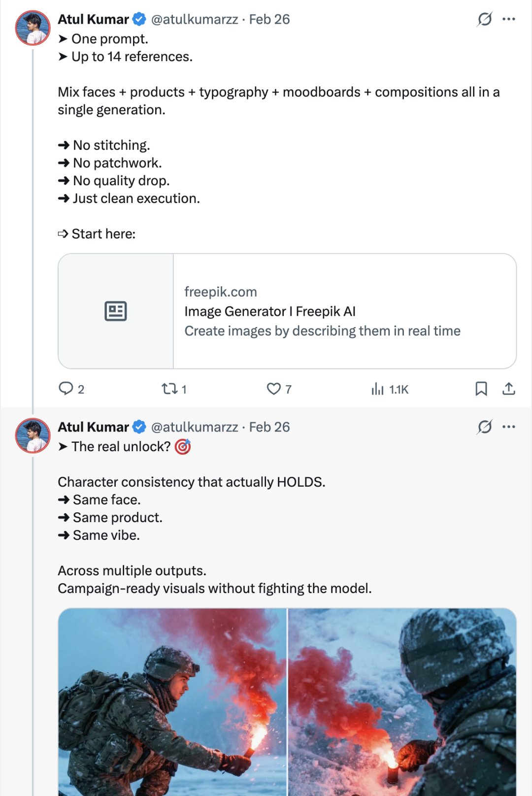532x796 pixels.
Task: Open Grok icon on second tweet
Action: tap(485, 427)
